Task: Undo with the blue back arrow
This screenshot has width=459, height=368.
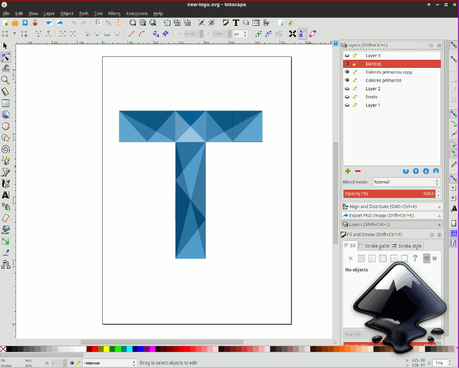Action: tap(49, 23)
